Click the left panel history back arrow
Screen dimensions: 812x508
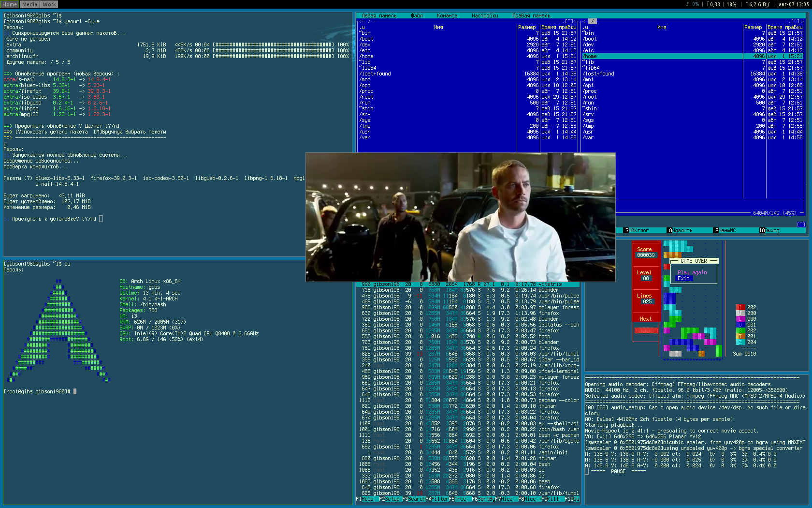click(x=361, y=21)
